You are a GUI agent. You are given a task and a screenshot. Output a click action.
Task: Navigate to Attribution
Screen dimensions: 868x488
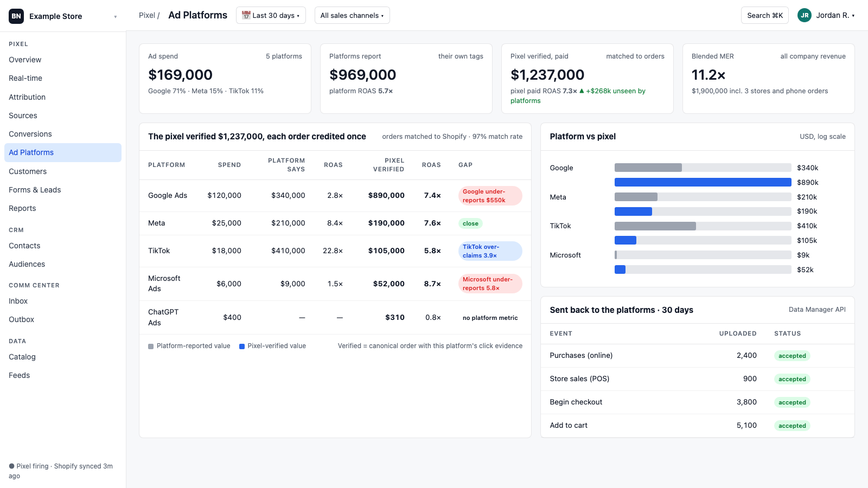63,97
